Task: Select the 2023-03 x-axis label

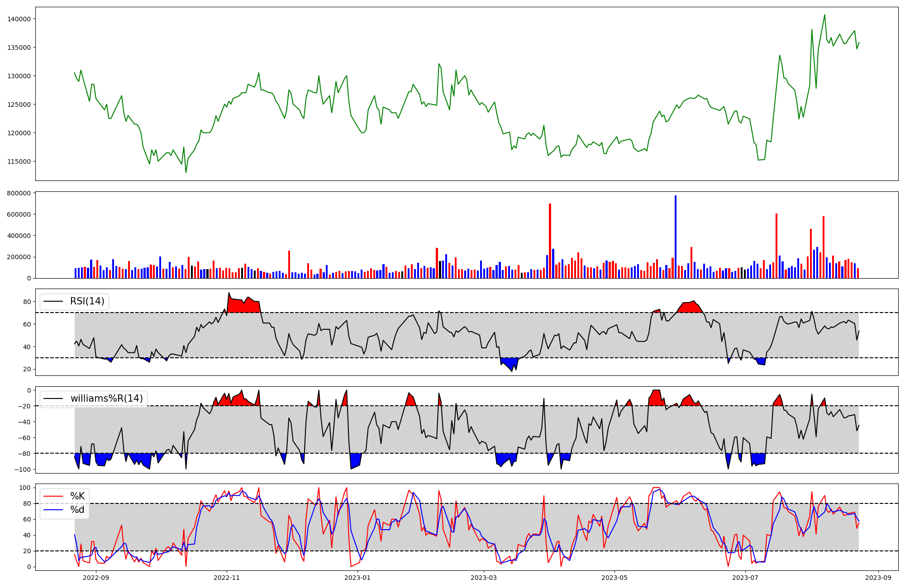Action: pyautogui.click(x=484, y=578)
